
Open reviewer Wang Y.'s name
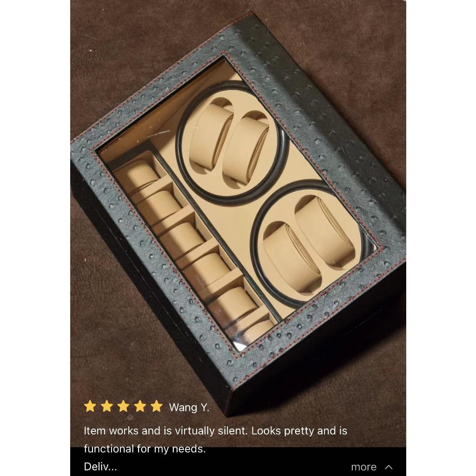tap(189, 407)
